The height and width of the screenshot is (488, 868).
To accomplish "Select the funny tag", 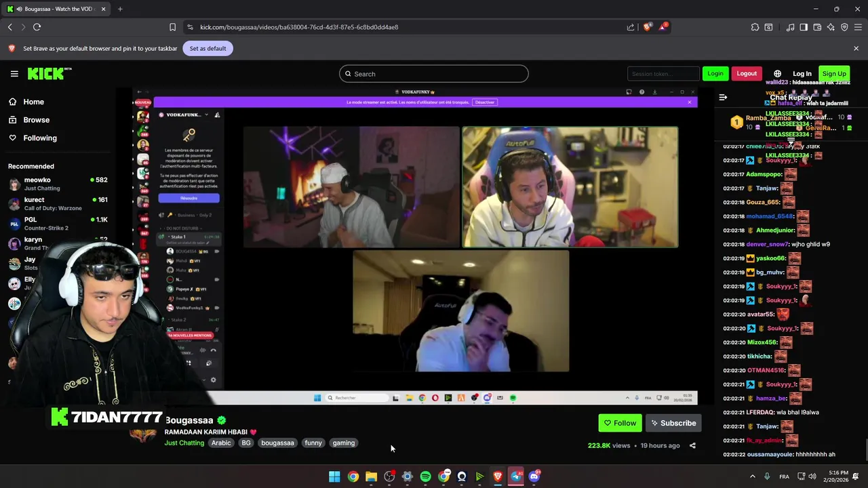I will click(x=313, y=443).
